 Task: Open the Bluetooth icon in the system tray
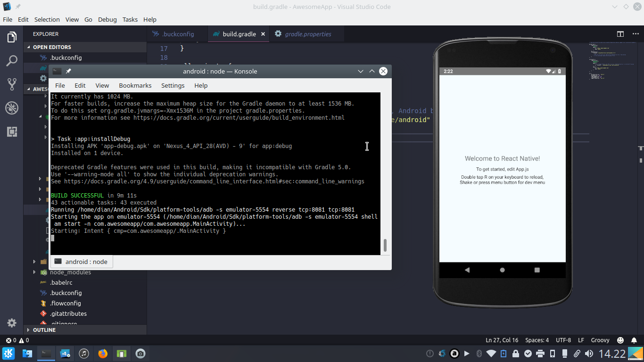(480, 353)
